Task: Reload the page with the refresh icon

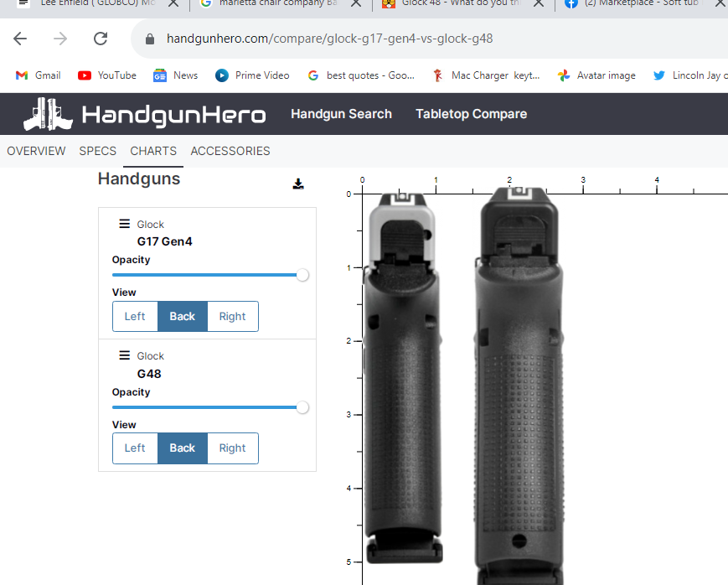Action: (101, 39)
